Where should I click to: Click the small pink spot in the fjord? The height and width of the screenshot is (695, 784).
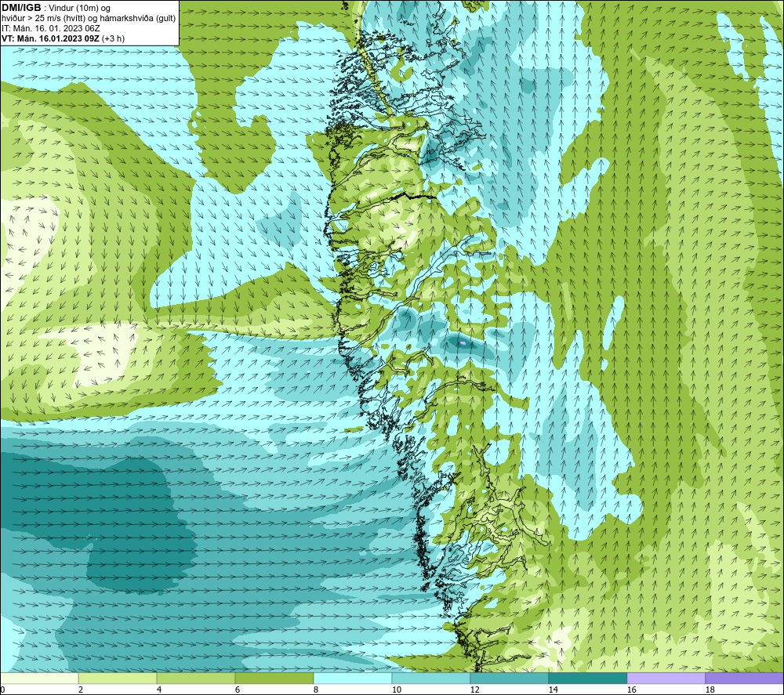click(463, 344)
